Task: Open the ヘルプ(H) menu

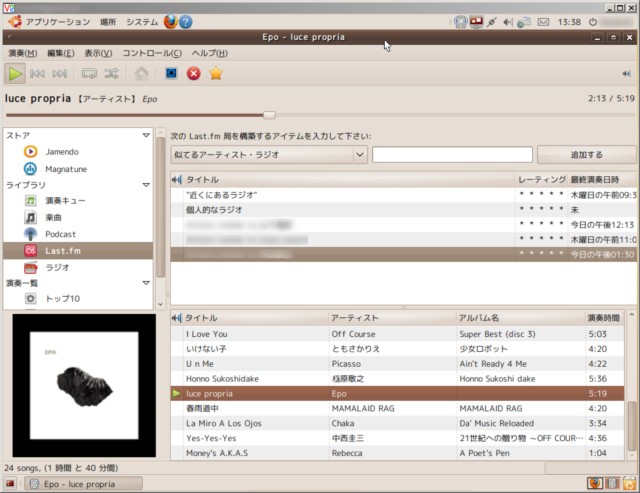Action: [x=210, y=53]
